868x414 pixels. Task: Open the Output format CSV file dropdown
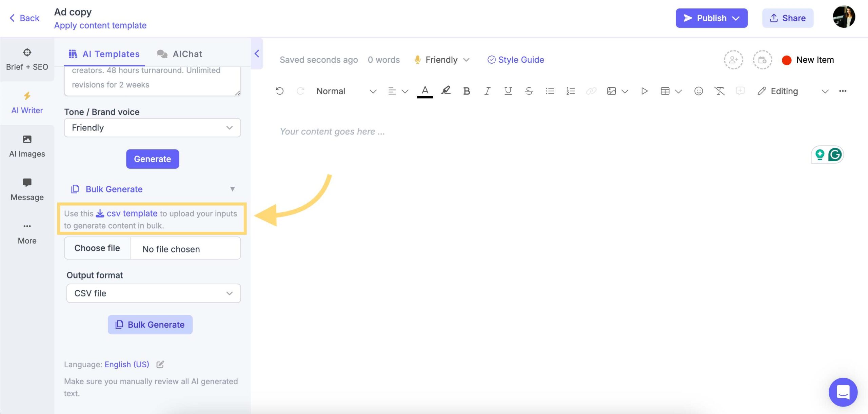154,293
